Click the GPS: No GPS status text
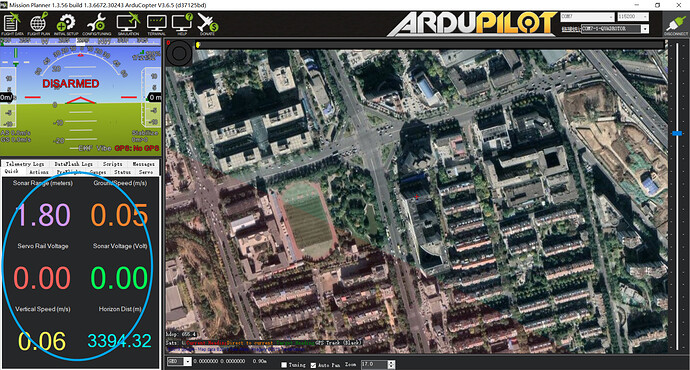Viewport: 690px width, 370px height. point(137,148)
